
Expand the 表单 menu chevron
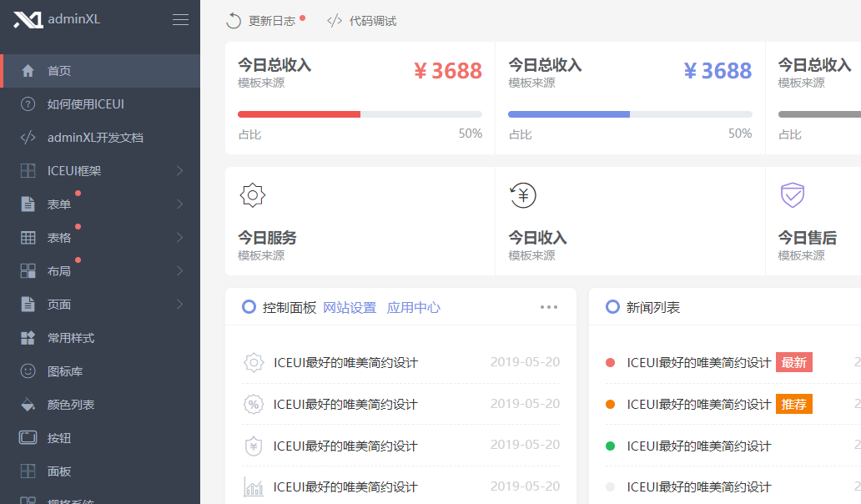click(x=179, y=204)
